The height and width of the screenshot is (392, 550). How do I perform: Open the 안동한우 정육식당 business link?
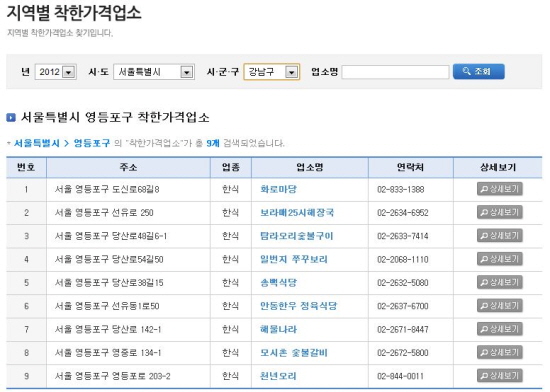(x=299, y=306)
